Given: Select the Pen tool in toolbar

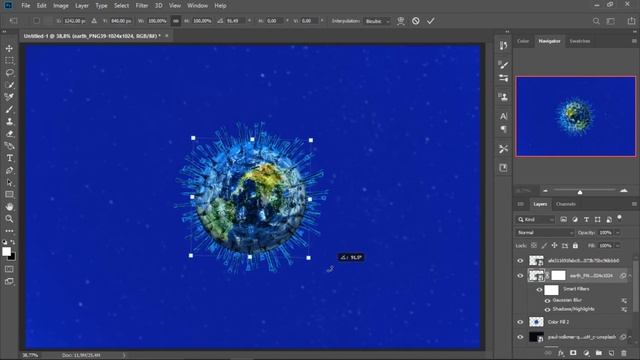Looking at the screenshot, I should [9, 171].
